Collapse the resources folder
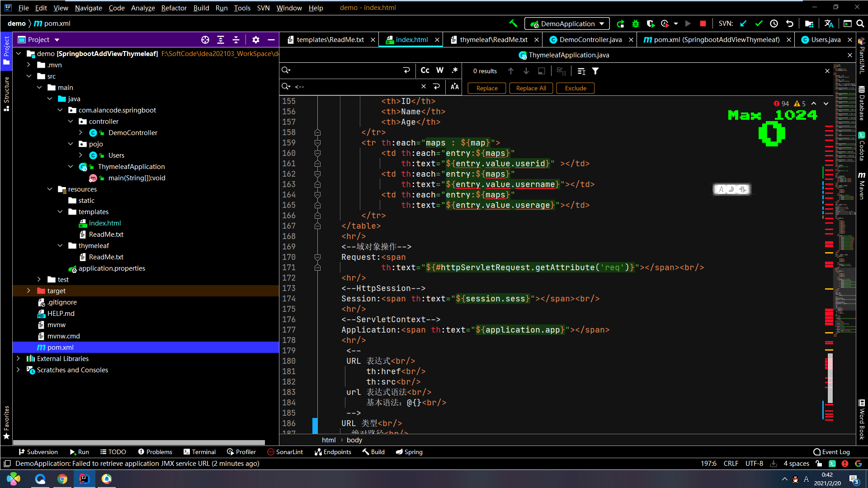Image resolution: width=868 pixels, height=488 pixels. [49, 189]
